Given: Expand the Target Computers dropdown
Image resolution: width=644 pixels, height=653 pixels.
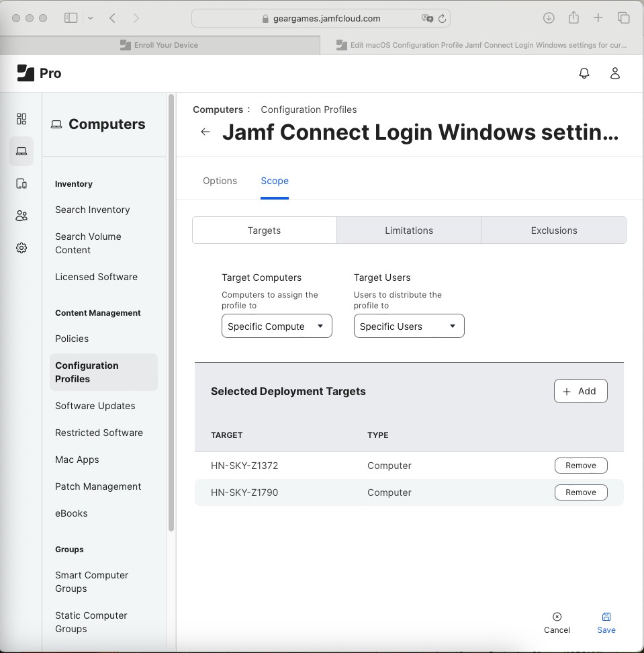Looking at the screenshot, I should click(x=277, y=326).
